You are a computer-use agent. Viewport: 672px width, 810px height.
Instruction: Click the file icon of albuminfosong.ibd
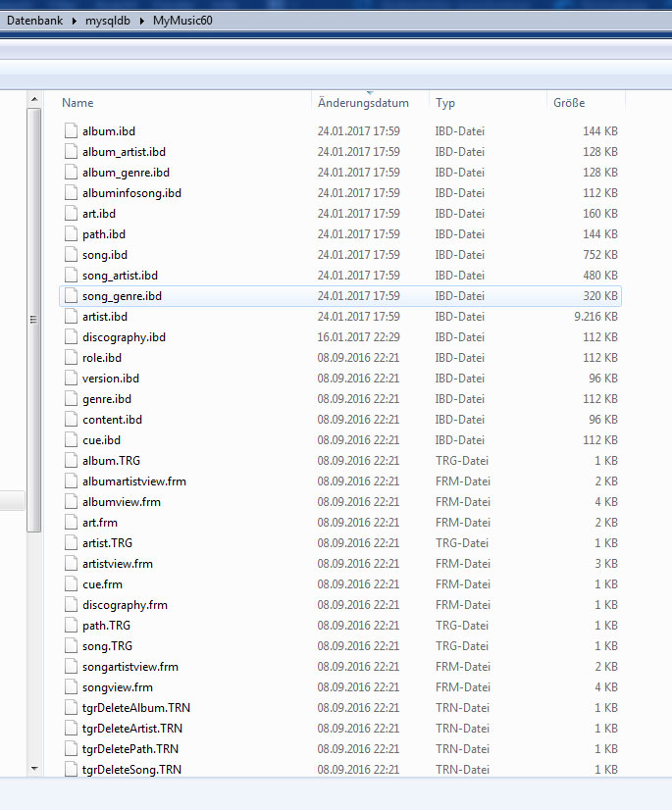(71, 192)
